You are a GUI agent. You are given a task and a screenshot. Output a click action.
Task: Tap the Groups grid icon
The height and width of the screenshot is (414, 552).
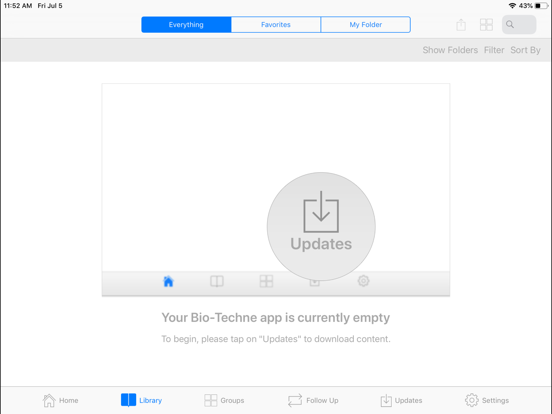[x=211, y=400]
